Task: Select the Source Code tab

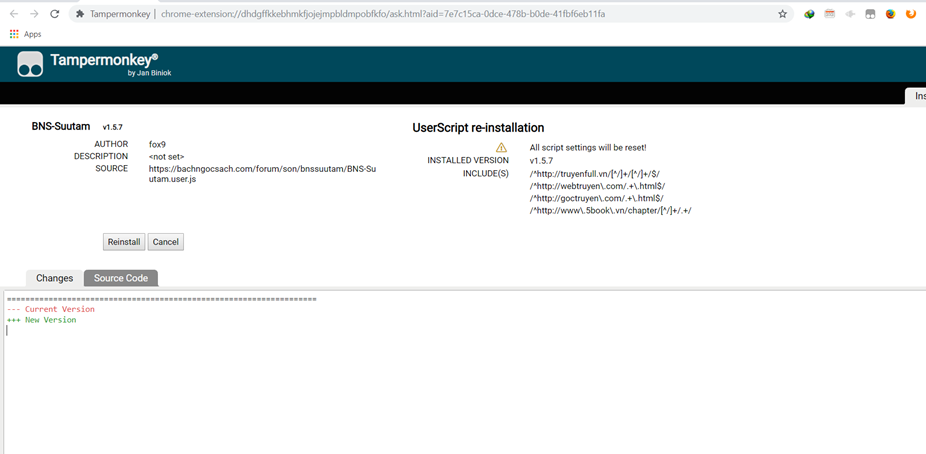Action: pos(121,278)
